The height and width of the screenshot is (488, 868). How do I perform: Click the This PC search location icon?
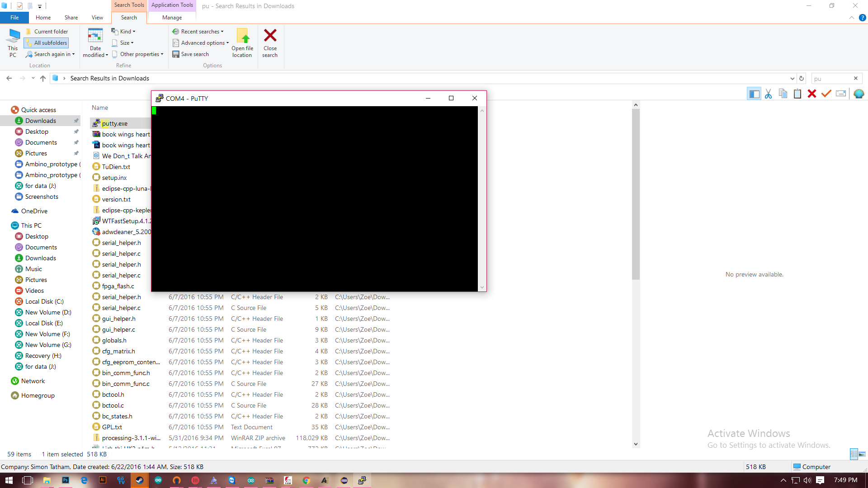(x=13, y=43)
